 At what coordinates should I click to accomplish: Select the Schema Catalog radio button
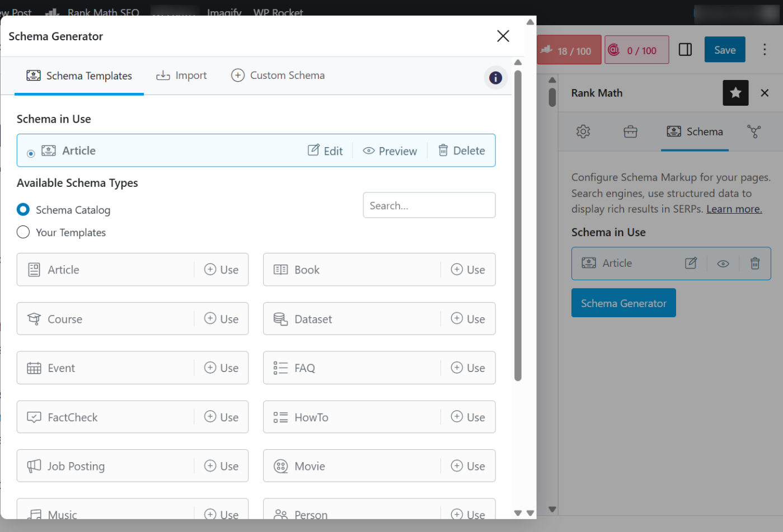tap(23, 210)
